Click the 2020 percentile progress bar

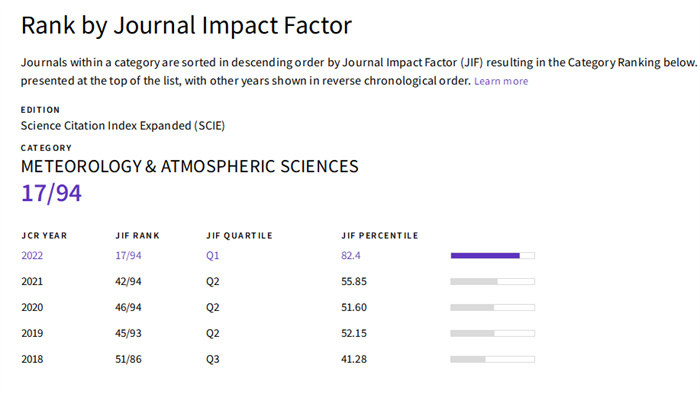[x=492, y=307]
